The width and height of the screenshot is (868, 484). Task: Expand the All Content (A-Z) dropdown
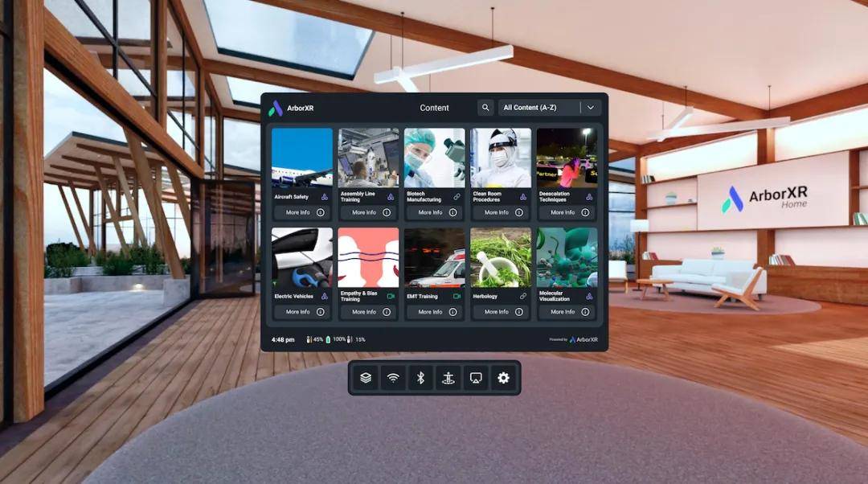click(538, 108)
